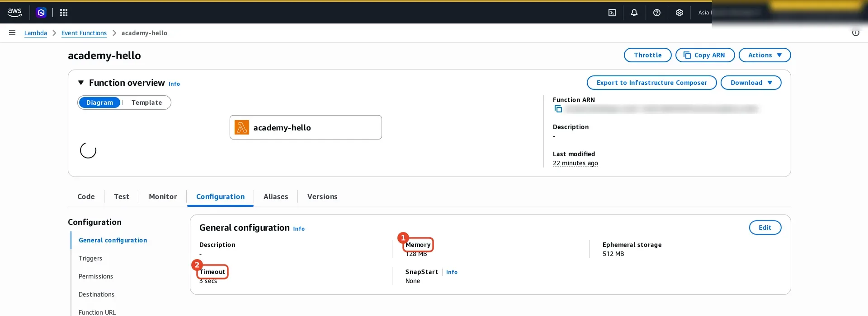The width and height of the screenshot is (868, 316).
Task: Open the Actions dropdown
Action: [764, 55]
